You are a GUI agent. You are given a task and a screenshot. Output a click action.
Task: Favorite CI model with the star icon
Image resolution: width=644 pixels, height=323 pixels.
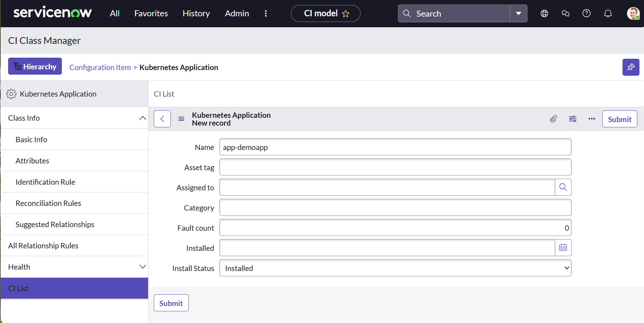point(346,14)
